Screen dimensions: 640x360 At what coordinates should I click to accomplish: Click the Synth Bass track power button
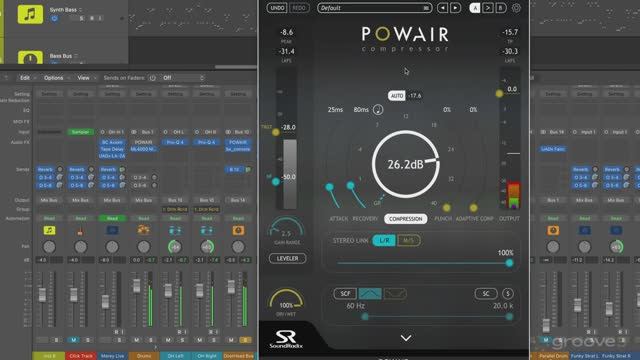[x=54, y=18]
